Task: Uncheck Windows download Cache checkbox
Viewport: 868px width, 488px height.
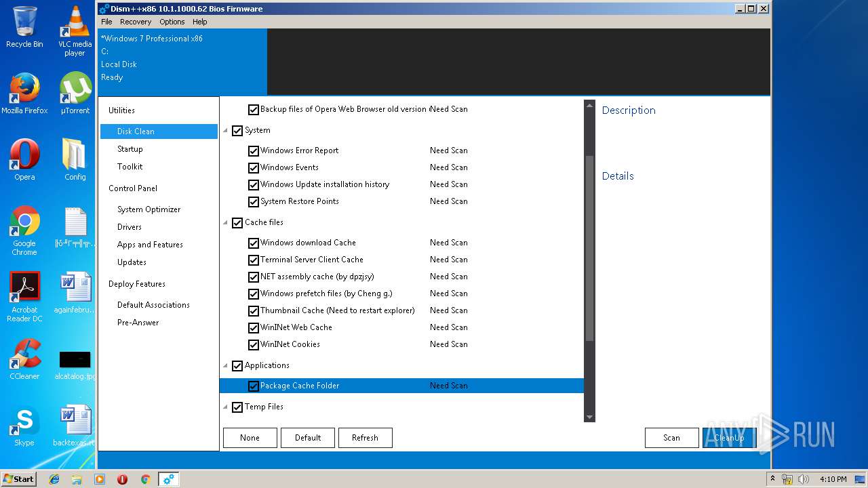Action: pos(254,243)
